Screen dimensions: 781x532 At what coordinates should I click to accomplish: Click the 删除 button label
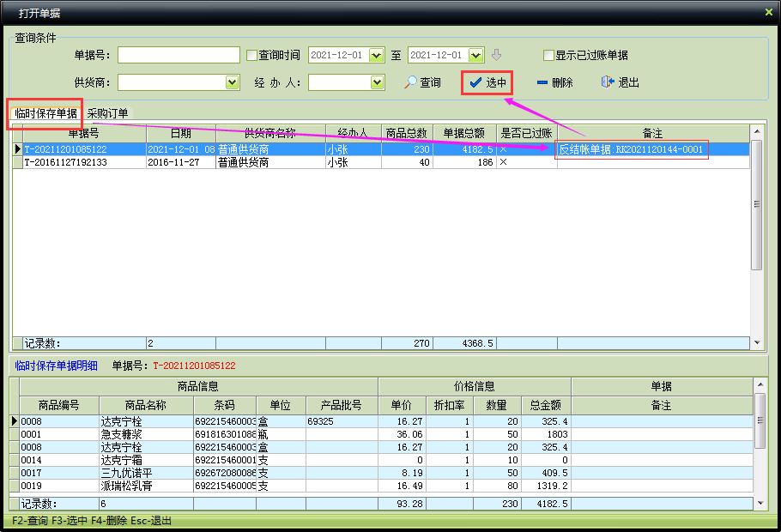click(x=562, y=82)
